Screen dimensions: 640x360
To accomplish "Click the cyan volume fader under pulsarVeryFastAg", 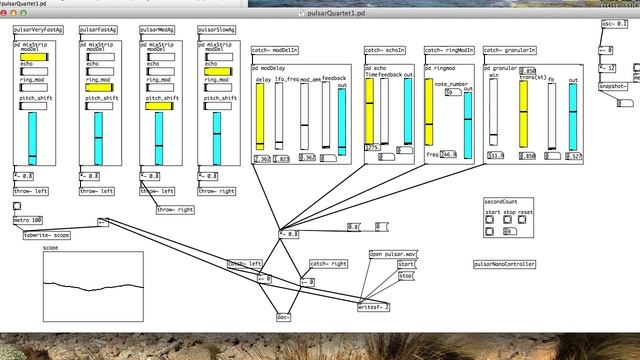I will (x=32, y=139).
